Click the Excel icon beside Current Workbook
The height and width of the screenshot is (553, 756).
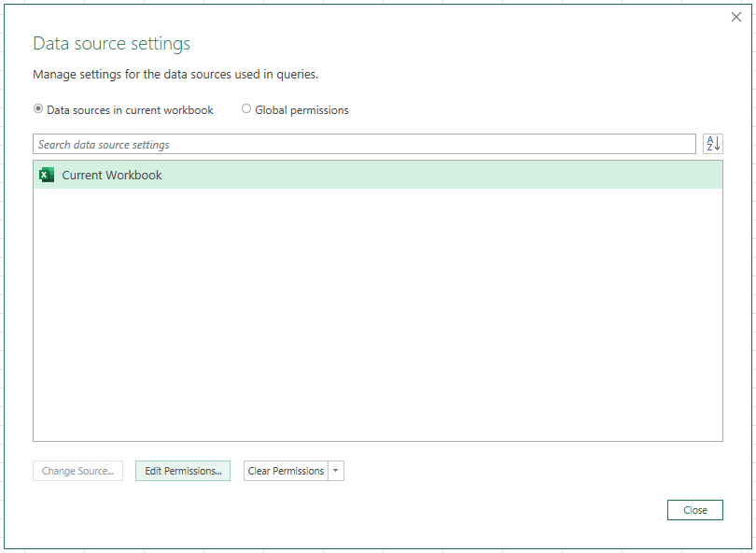47,175
